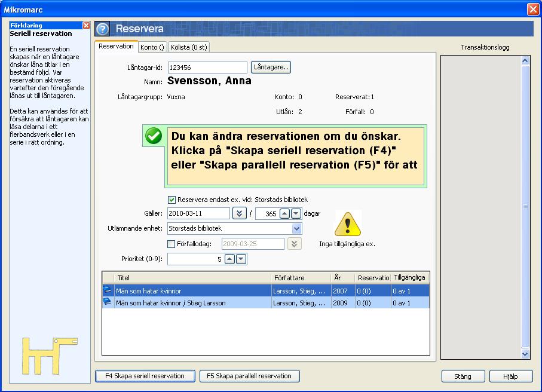The image size is (542, 392).
Task: Enable the Förfallodag checkbox
Action: coord(171,244)
